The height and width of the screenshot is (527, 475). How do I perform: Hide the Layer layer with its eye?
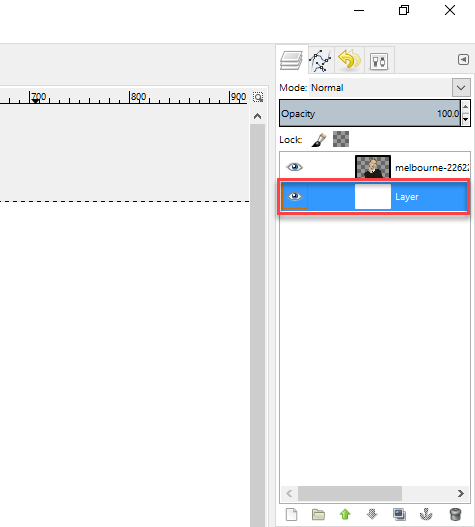[294, 196]
